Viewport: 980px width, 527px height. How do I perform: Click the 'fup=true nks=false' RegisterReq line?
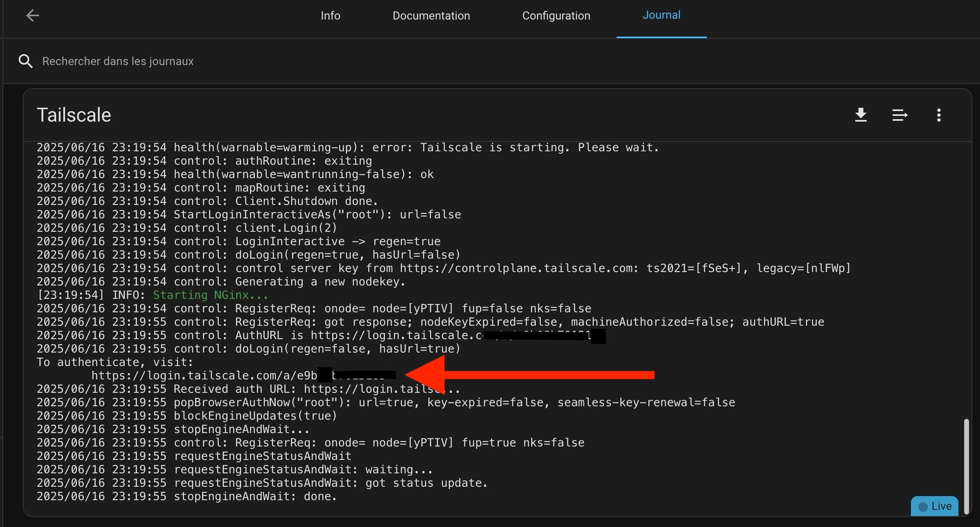point(310,443)
